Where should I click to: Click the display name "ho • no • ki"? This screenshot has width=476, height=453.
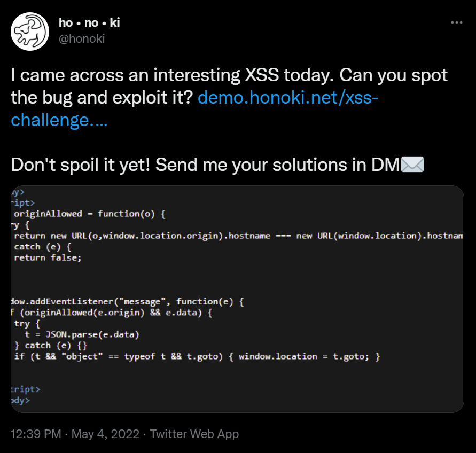(89, 22)
